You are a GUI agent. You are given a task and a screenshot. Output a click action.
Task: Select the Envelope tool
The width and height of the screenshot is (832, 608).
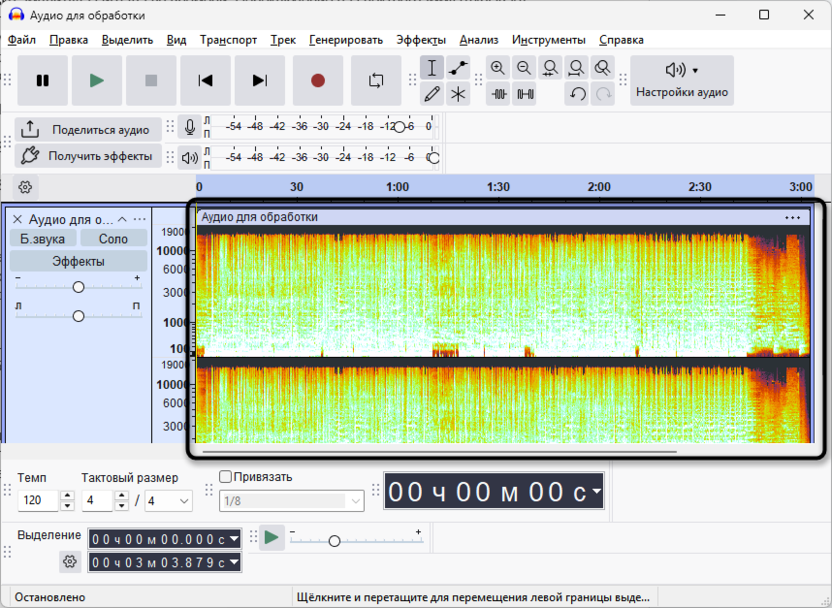click(458, 68)
